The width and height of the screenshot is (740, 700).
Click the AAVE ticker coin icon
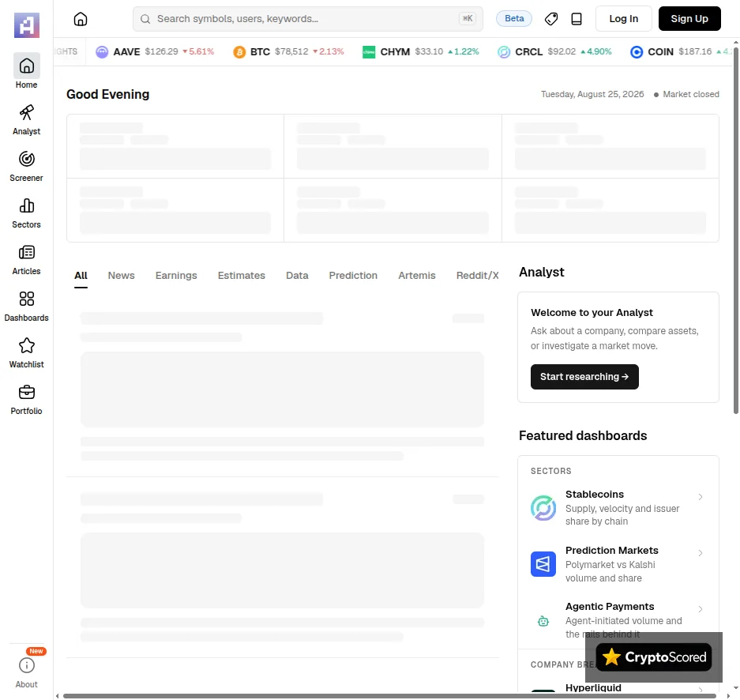tap(102, 52)
